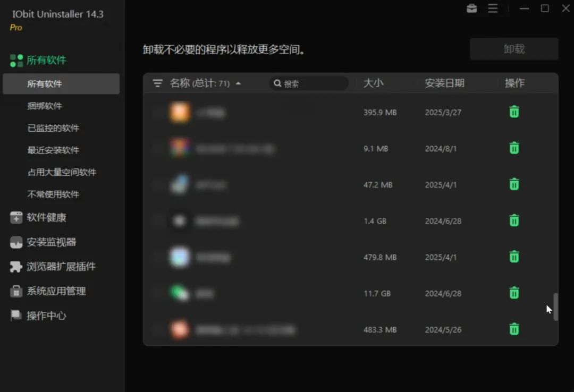Focus the 搜索 search field
Screen dimensions: 574x392
point(309,83)
